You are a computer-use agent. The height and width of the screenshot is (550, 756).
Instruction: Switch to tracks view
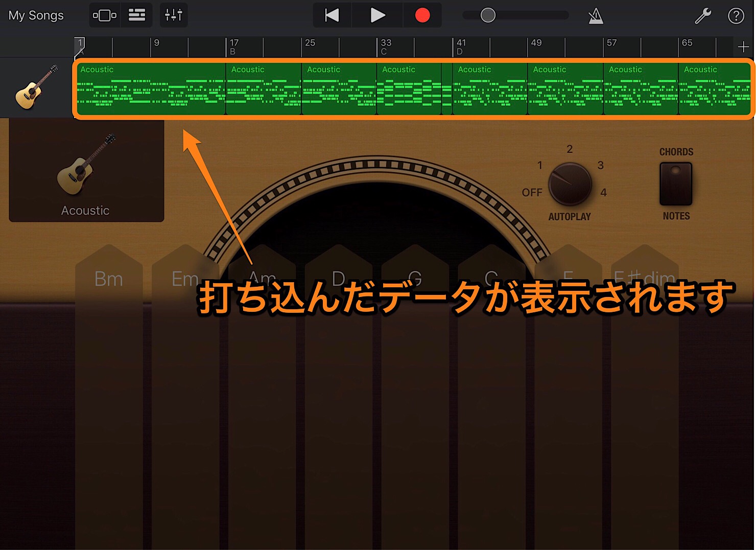(x=136, y=15)
